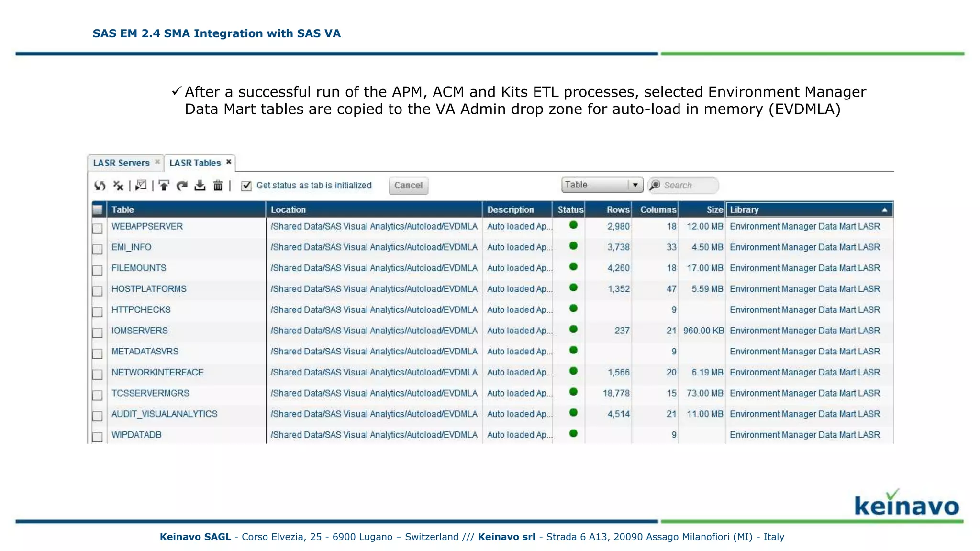Image resolution: width=980 pixels, height=551 pixels.
Task: Check the WEBAPPSERVER row checkbox
Action: pyautogui.click(x=98, y=228)
